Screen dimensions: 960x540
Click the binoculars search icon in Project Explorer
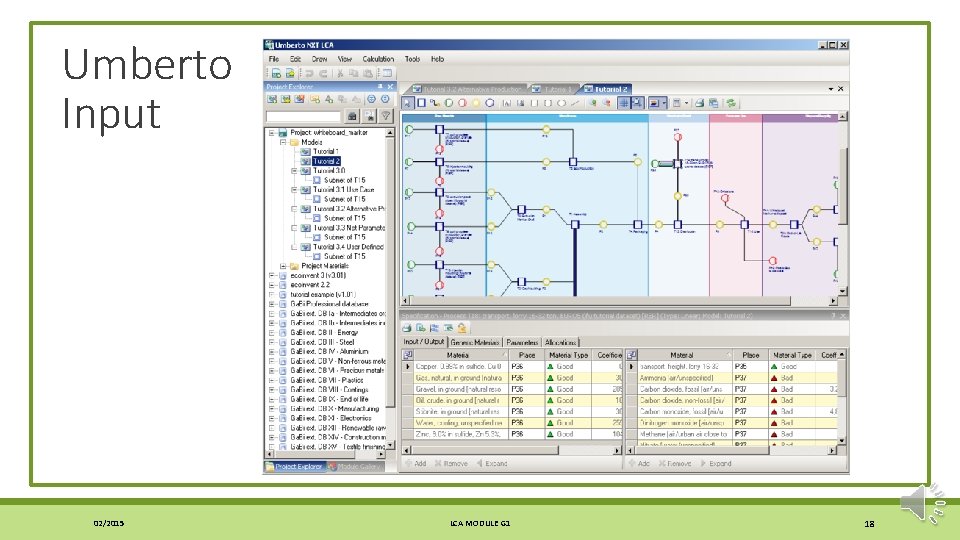(352, 115)
